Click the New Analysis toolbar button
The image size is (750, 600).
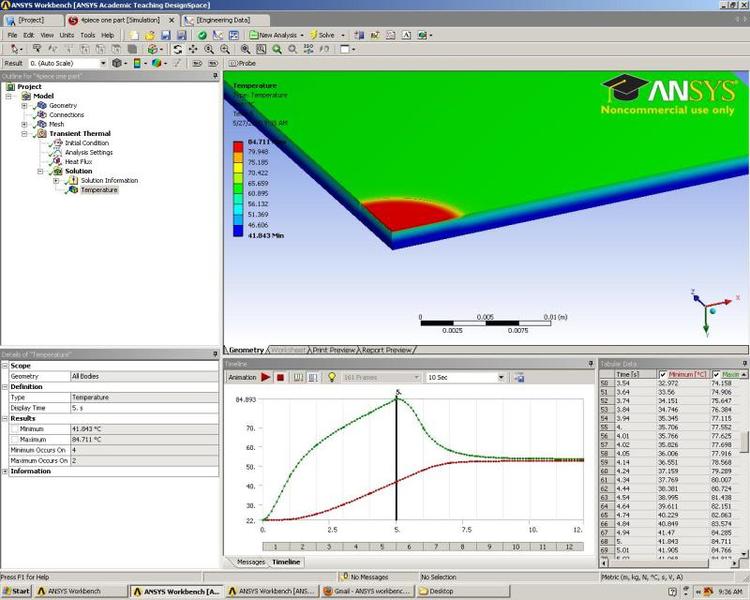276,35
